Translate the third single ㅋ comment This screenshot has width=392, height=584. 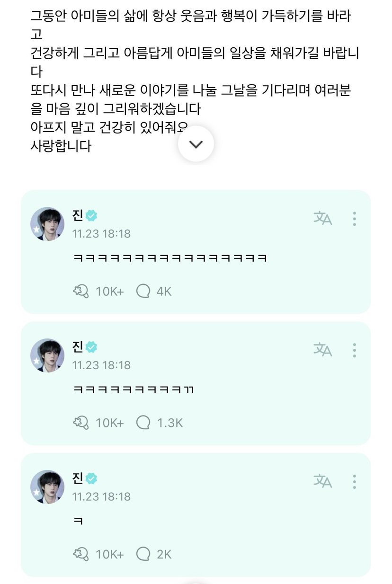[x=322, y=481]
